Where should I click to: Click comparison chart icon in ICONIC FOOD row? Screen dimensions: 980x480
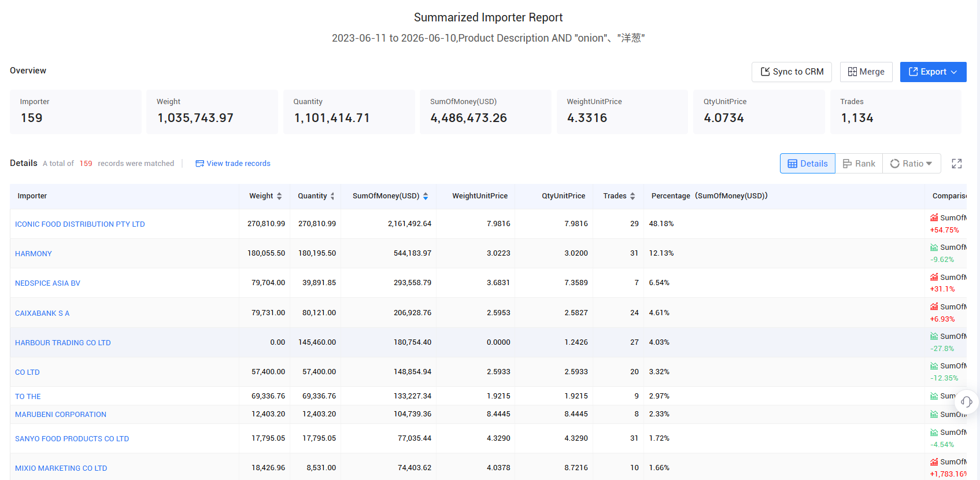pos(934,217)
